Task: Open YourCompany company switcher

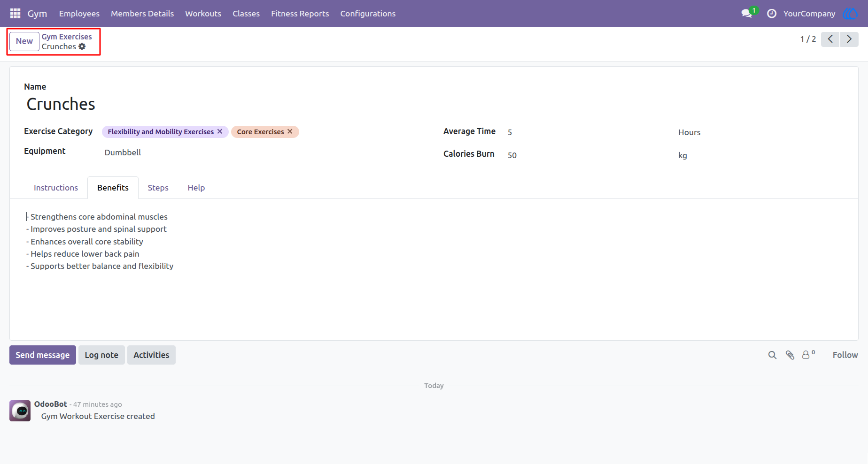Action: pyautogui.click(x=809, y=14)
